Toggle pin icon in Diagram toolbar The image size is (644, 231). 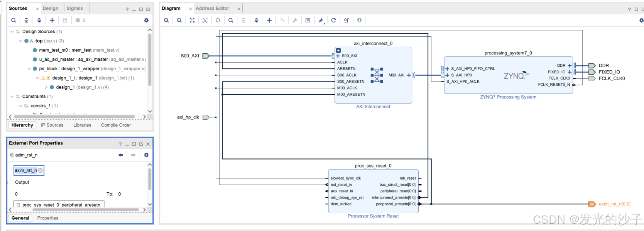pyautogui.click(x=321, y=20)
